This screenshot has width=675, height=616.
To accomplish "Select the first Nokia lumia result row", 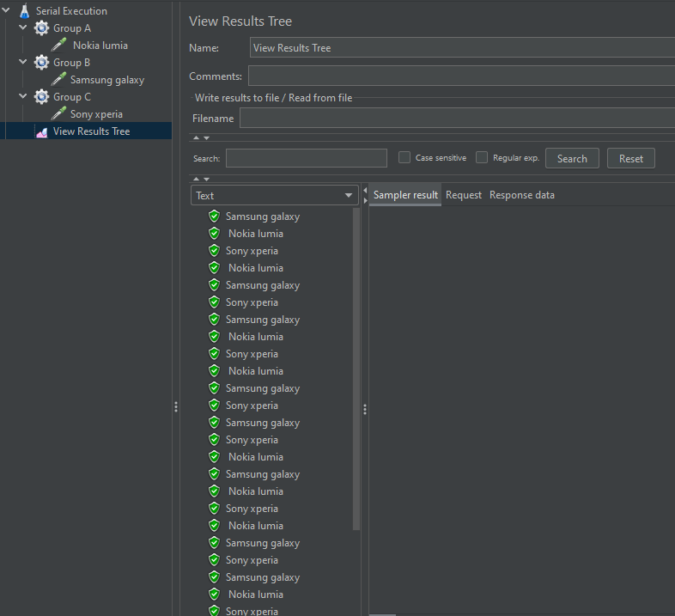I will coord(256,234).
